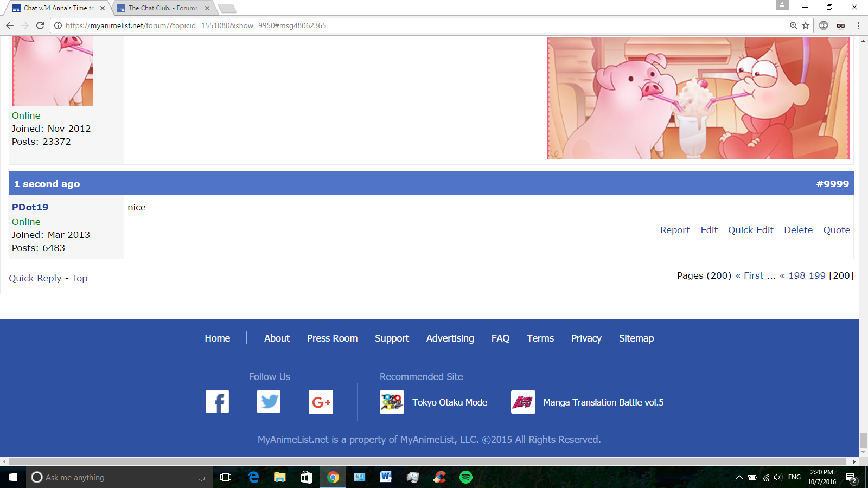Open the Advertising footer link

click(x=450, y=338)
